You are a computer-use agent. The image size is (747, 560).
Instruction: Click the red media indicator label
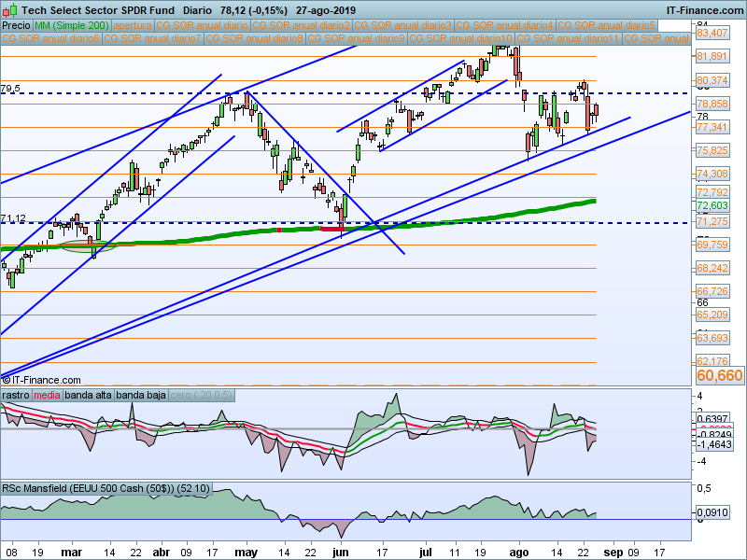[x=48, y=395]
